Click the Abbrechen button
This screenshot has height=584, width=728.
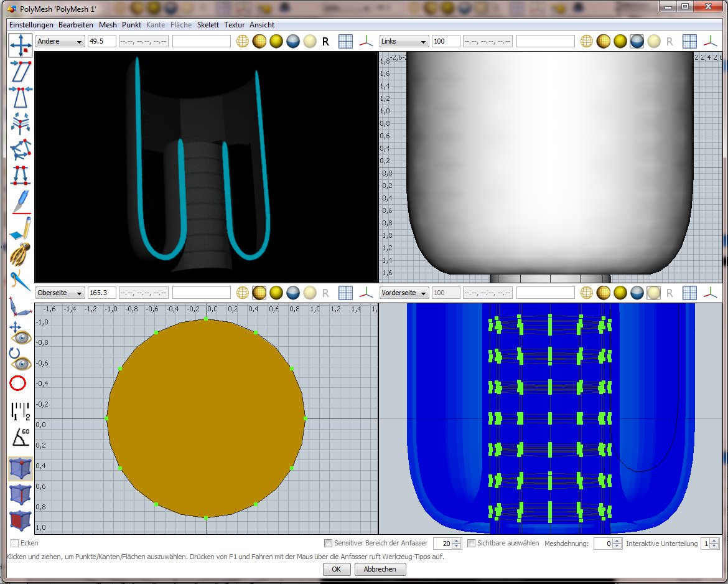380,569
